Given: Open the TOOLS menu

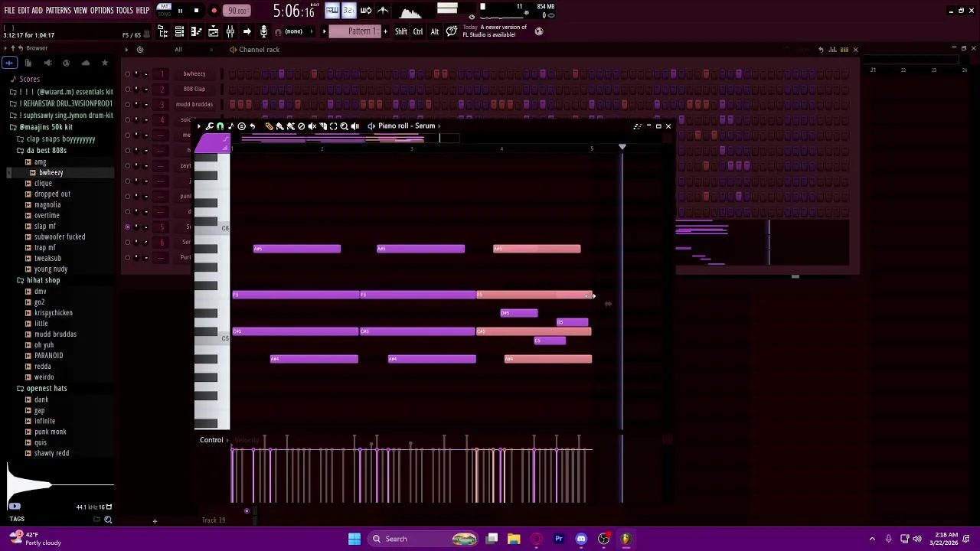Looking at the screenshot, I should pos(125,11).
